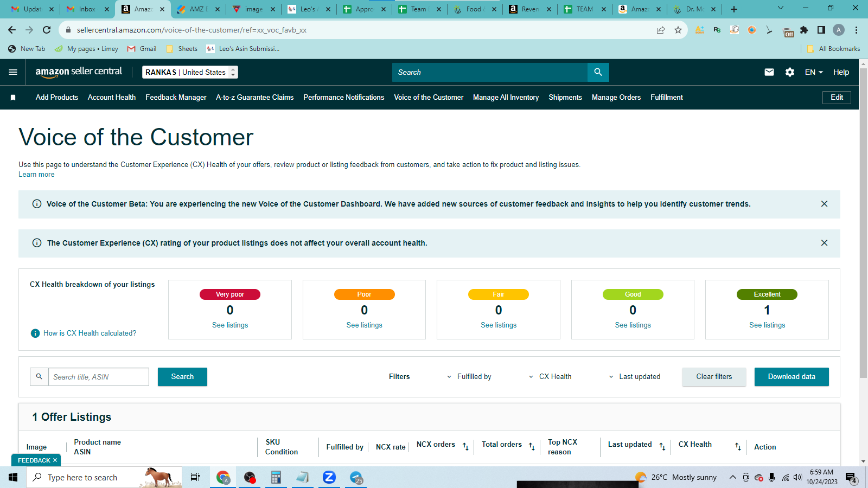Open the tab search chevron in Chrome
The image size is (868, 488).
[x=781, y=8]
